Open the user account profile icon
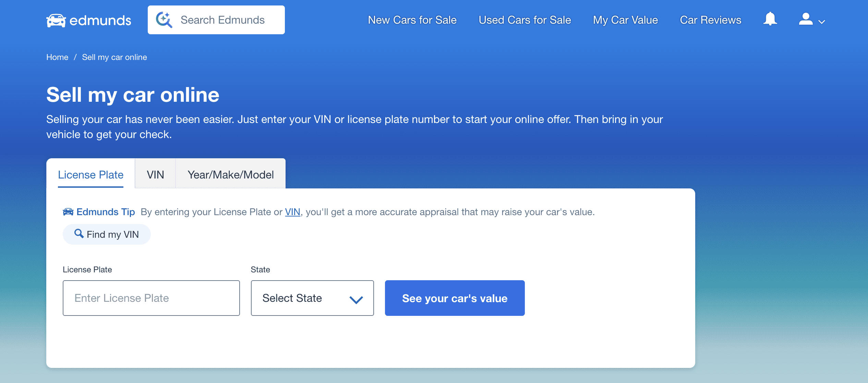 tap(806, 19)
